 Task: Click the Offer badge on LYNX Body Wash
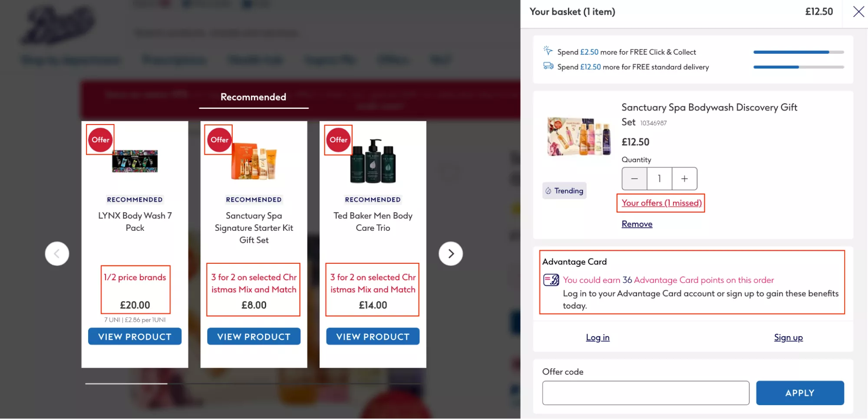(x=100, y=140)
